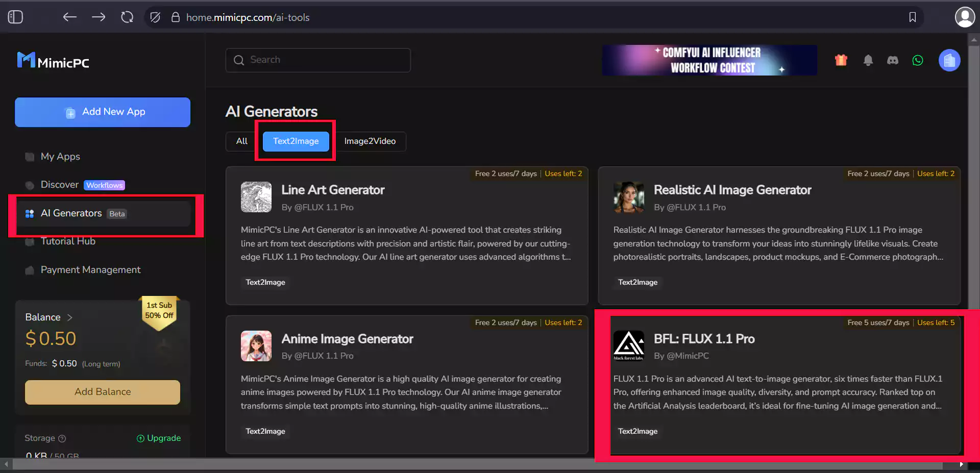The image size is (980, 473).
Task: Click the horizontal scrollbar right arrow
Action: tap(961, 464)
